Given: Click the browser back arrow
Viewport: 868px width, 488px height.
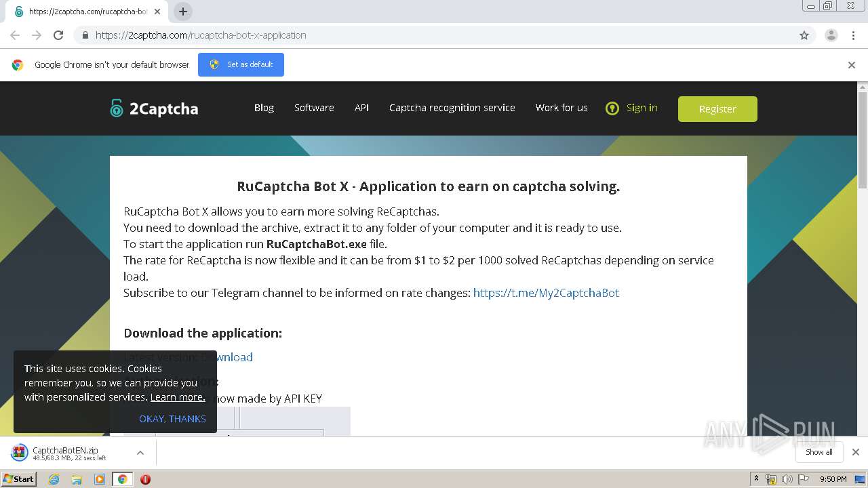Looking at the screenshot, I should (15, 35).
